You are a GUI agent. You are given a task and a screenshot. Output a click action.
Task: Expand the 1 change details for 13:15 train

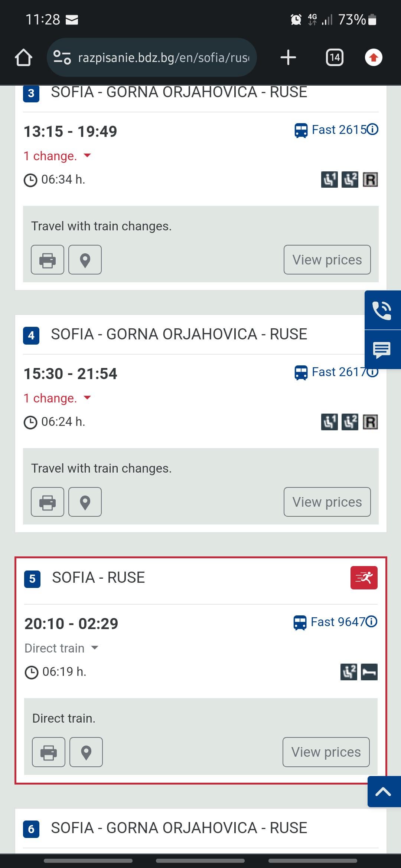point(57,156)
